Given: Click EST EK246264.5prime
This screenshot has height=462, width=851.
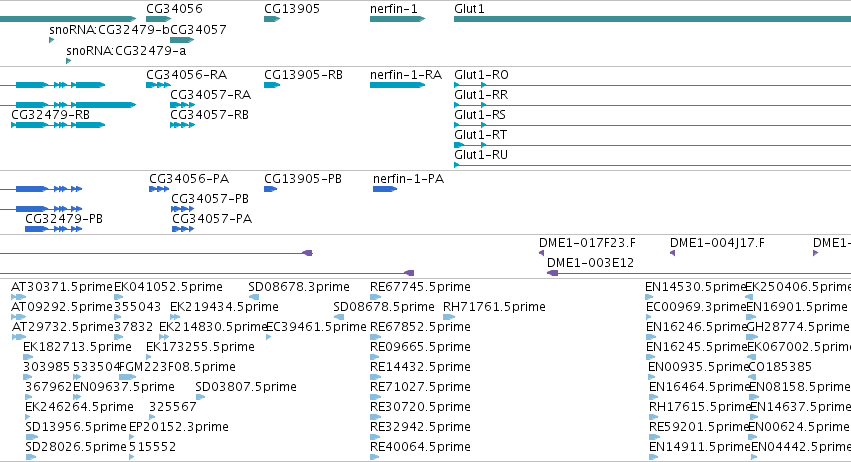Looking at the screenshot, I should pos(79,407).
